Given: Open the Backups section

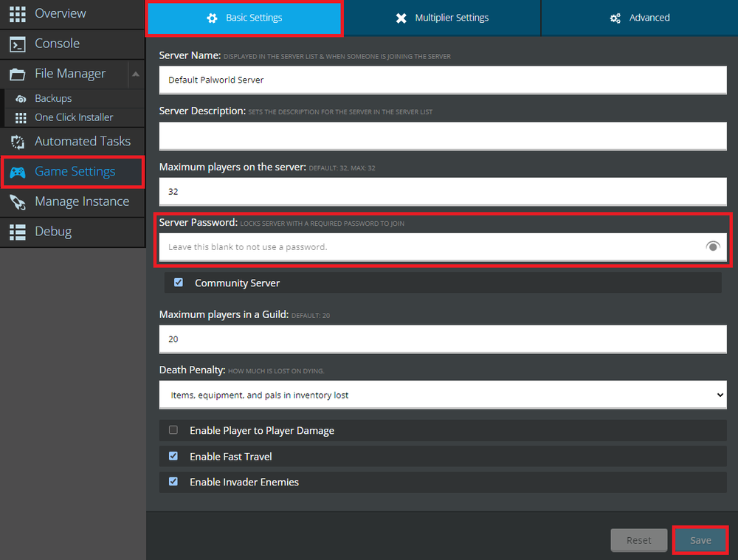Looking at the screenshot, I should coord(54,98).
